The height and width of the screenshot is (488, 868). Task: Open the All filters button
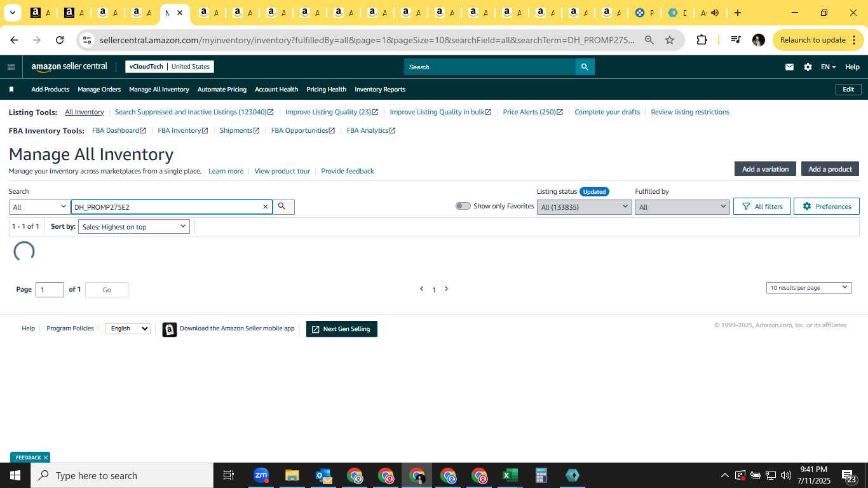pos(762,207)
